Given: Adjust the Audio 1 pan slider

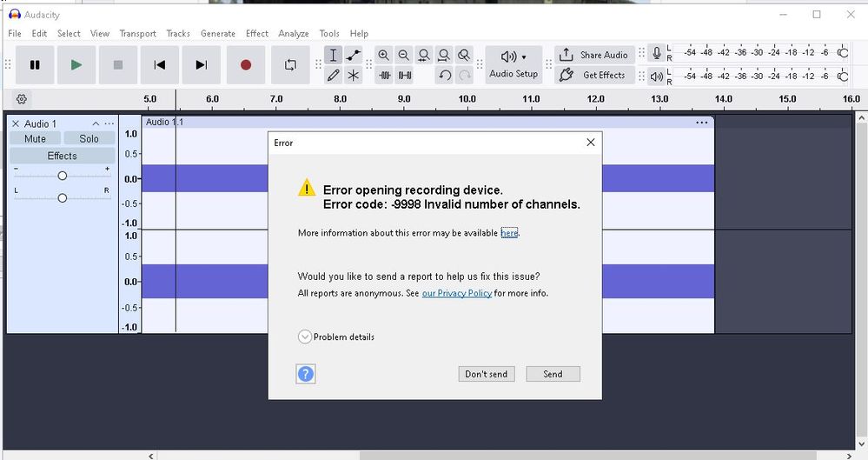Looking at the screenshot, I should pyautogui.click(x=62, y=198).
